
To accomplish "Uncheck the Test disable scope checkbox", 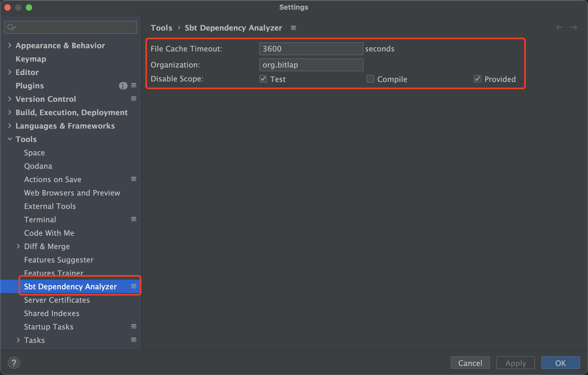I will [263, 79].
